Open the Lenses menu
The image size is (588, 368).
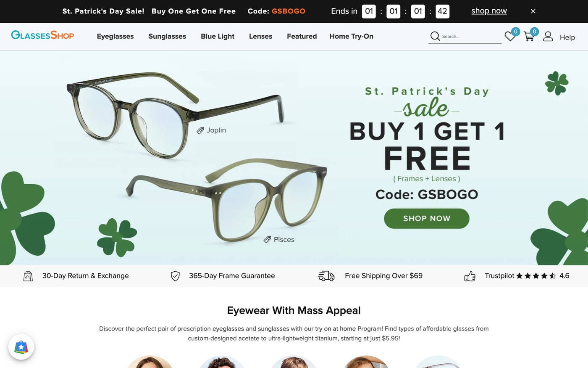coord(260,36)
